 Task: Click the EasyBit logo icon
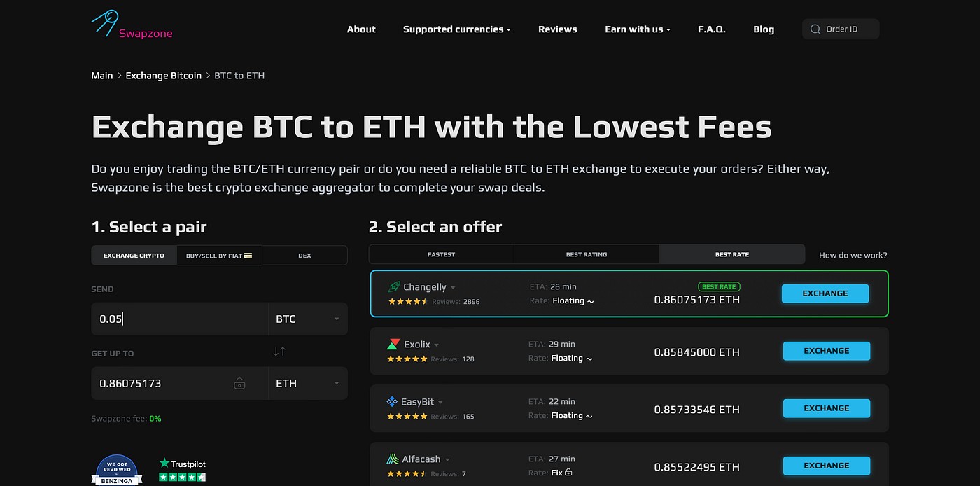click(392, 402)
